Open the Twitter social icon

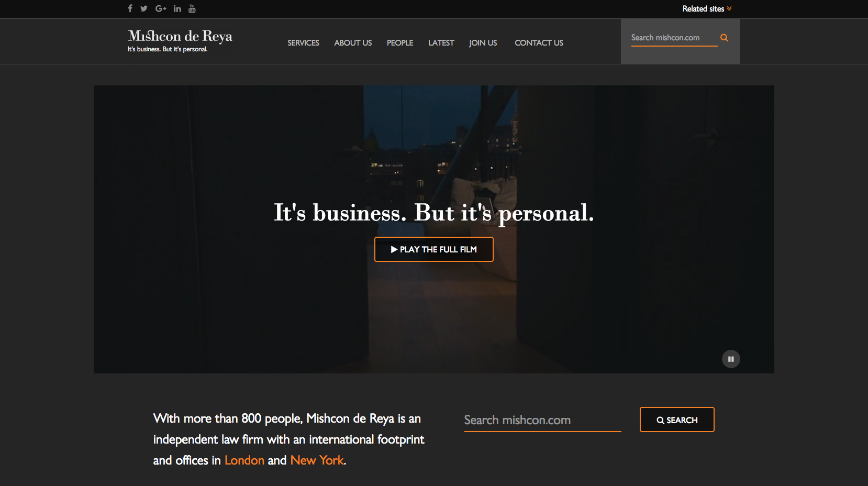(x=144, y=8)
